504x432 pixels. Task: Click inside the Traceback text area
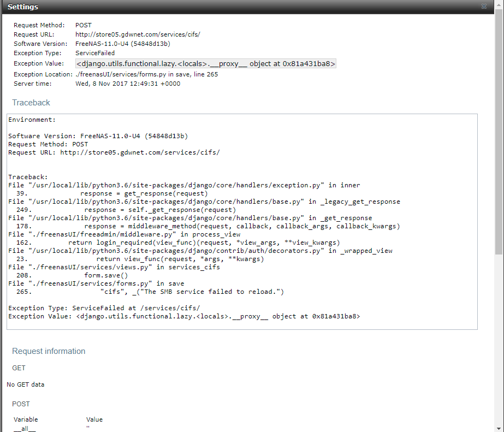tap(242, 222)
